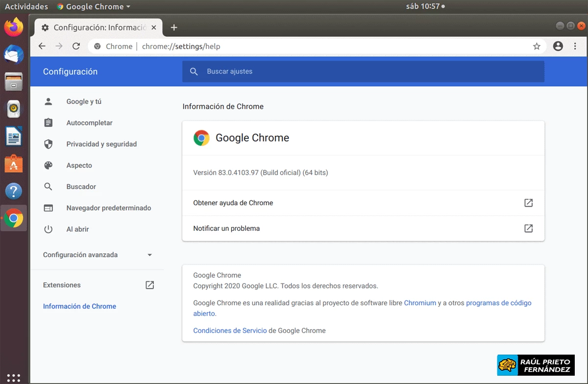Reload the page with the refresh icon
The image size is (588, 384).
coord(76,46)
